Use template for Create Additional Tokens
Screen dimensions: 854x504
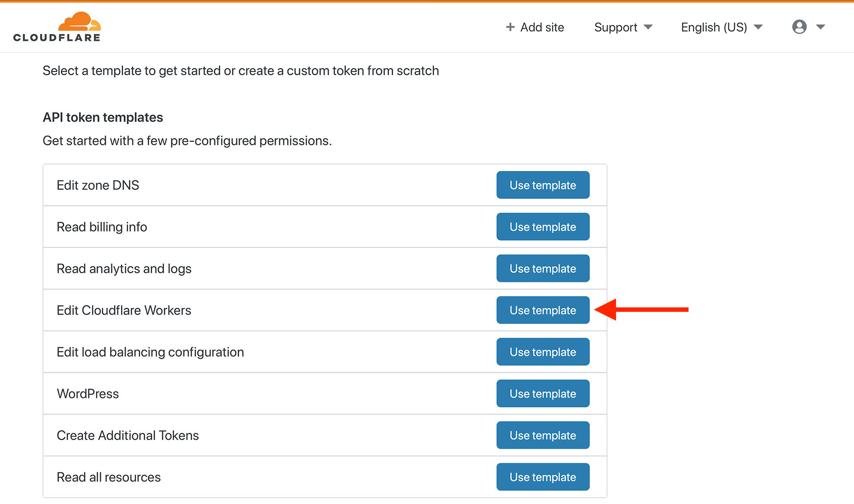click(x=543, y=435)
